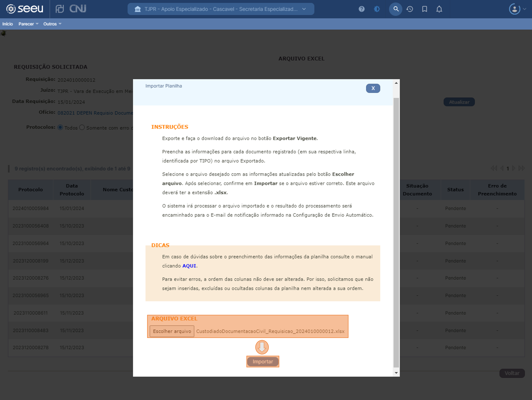Click protocol 2023110008611 cell
Viewport: 532px width, 400px height.
pyautogui.click(x=31, y=313)
